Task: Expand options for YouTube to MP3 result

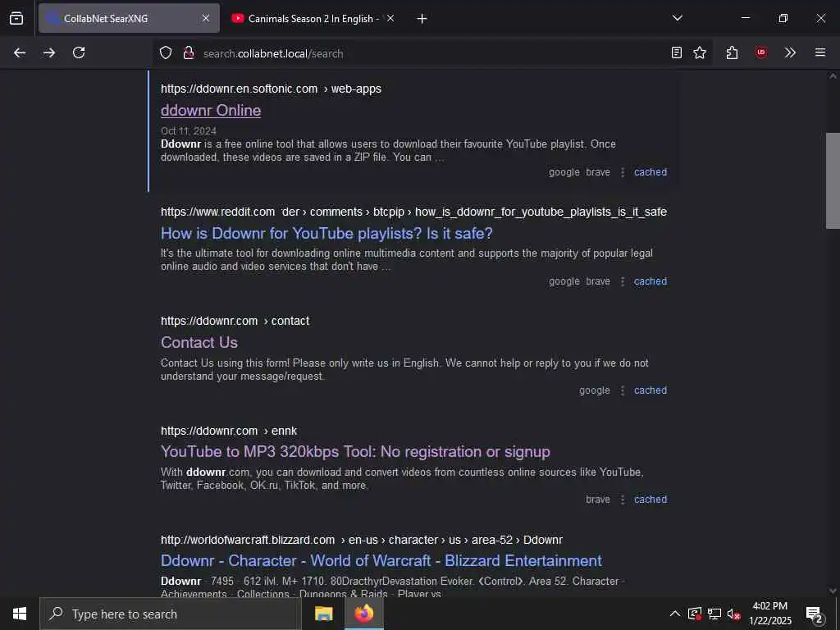Action: [623, 500]
